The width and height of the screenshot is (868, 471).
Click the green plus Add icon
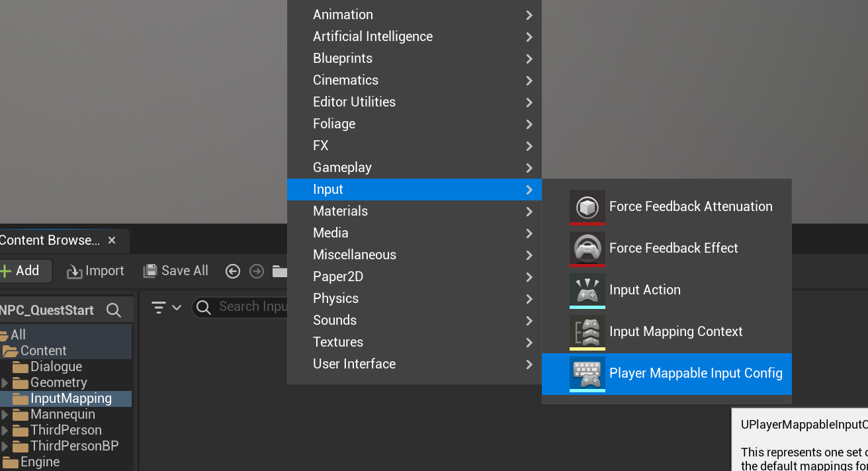(5, 271)
